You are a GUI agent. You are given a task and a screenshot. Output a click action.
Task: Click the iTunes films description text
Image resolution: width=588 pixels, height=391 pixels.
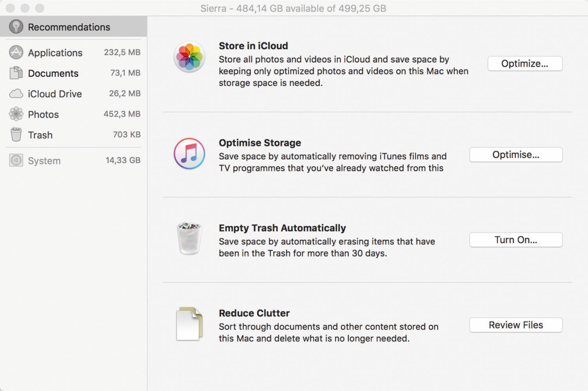pos(333,162)
